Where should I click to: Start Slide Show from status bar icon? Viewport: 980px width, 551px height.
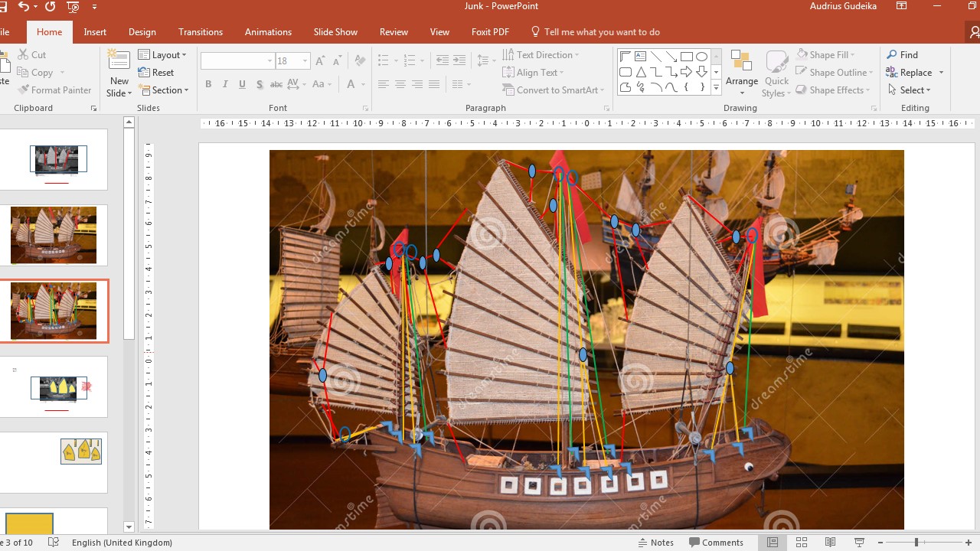(859, 543)
